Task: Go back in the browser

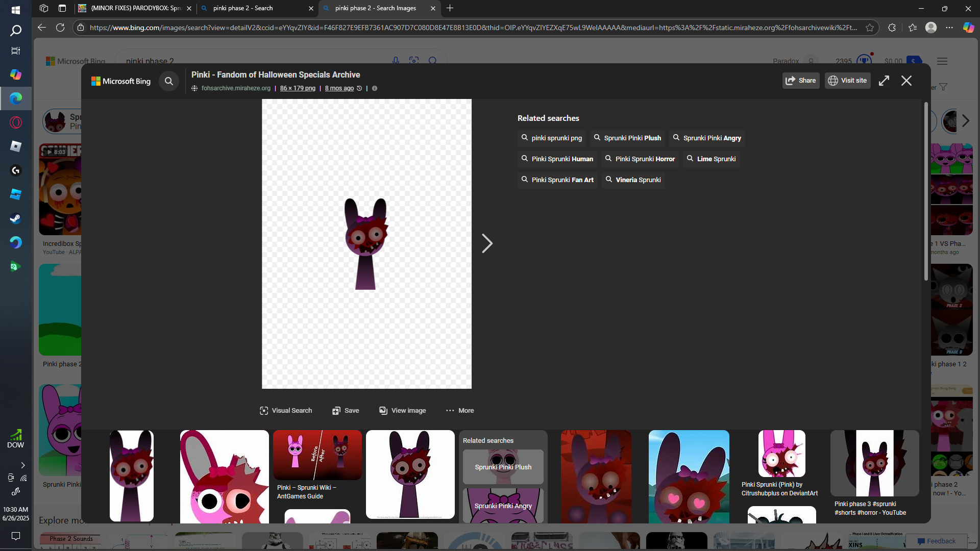Action: click(x=42, y=28)
